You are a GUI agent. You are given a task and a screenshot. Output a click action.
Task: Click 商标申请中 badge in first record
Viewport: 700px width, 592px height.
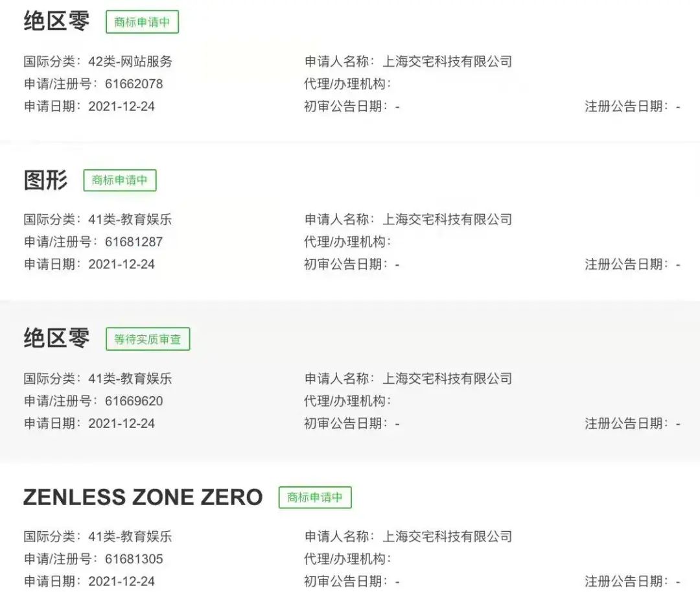142,22
